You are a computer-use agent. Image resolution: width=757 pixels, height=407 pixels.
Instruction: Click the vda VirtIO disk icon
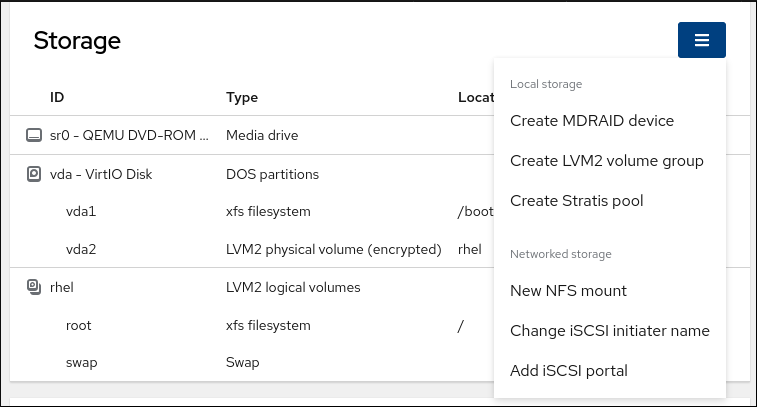[34, 174]
